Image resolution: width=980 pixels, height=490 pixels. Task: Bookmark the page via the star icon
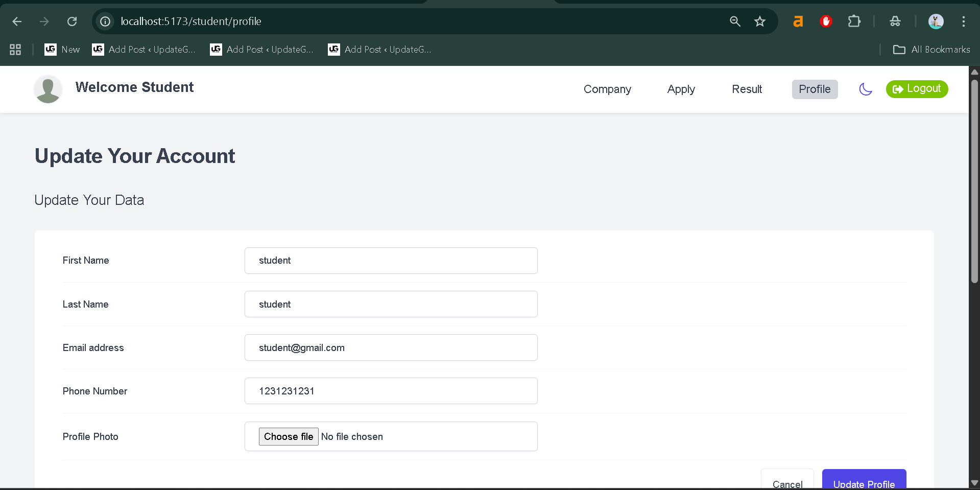[760, 21]
